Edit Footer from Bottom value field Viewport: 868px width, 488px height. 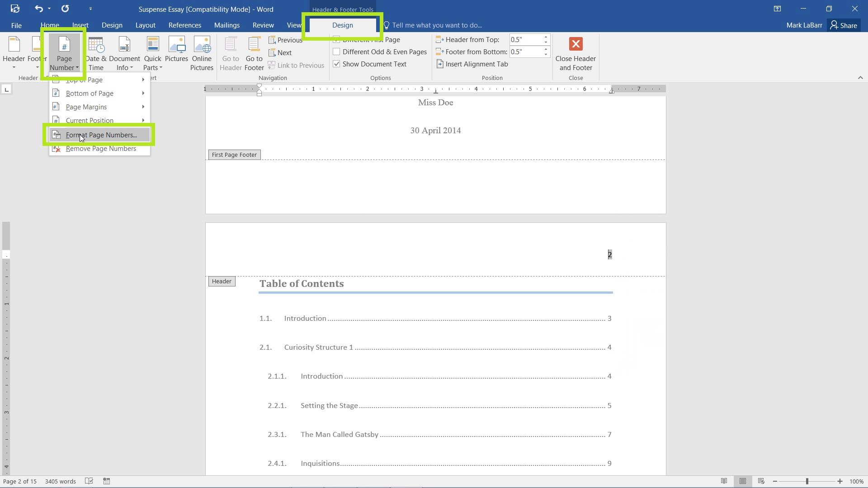coord(526,52)
